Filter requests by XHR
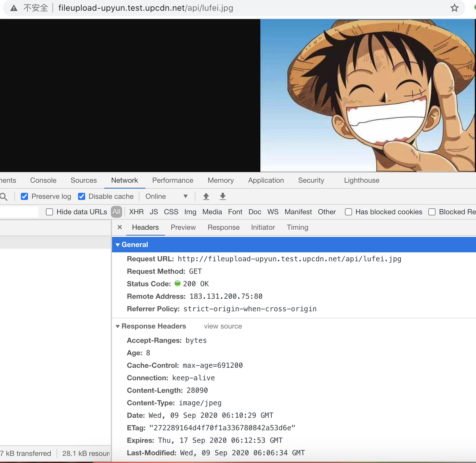Image resolution: width=476 pixels, height=463 pixels. (x=136, y=212)
